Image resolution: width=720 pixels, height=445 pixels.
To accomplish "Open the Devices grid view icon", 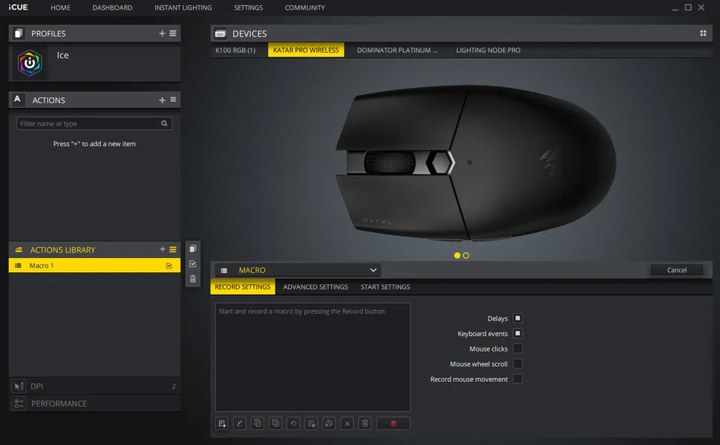I will click(x=703, y=33).
